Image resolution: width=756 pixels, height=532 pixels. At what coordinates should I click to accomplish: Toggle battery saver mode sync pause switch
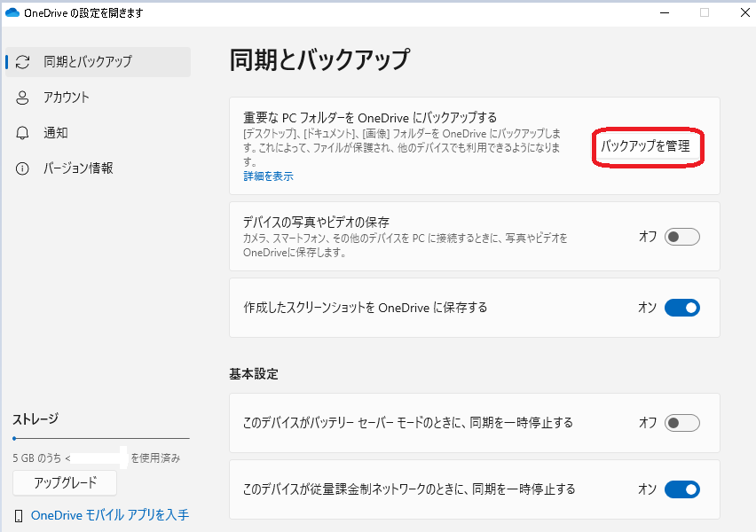[x=681, y=423]
